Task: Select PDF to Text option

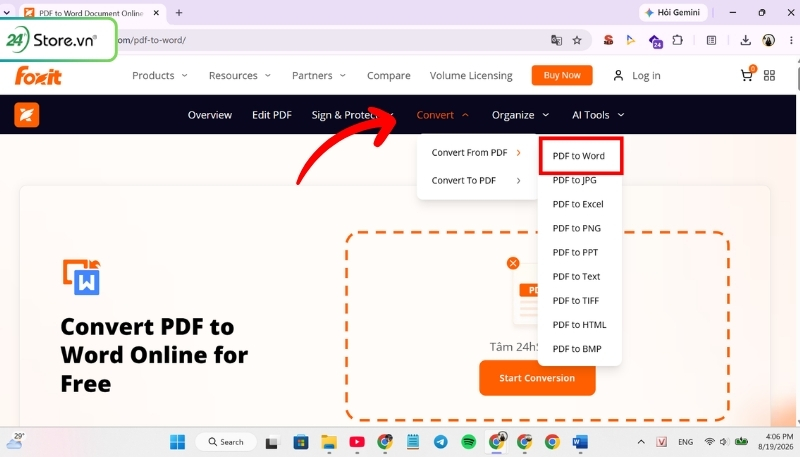Action: [x=576, y=276]
